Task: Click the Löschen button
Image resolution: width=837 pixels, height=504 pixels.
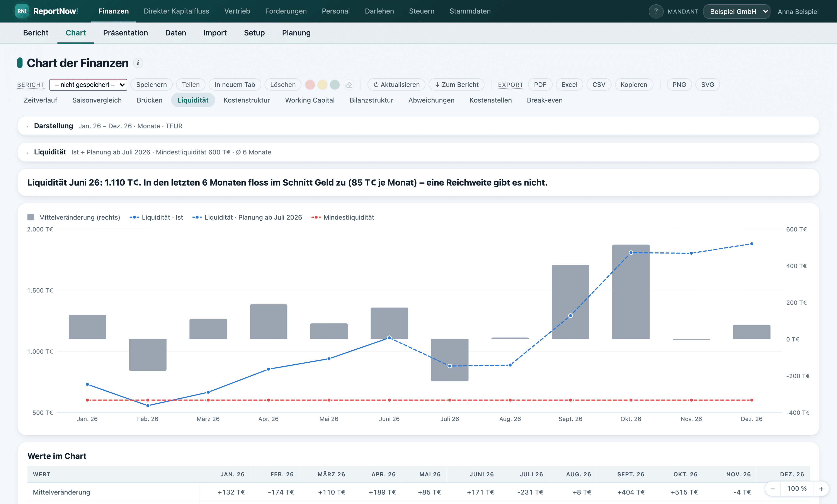Action: pyautogui.click(x=283, y=85)
